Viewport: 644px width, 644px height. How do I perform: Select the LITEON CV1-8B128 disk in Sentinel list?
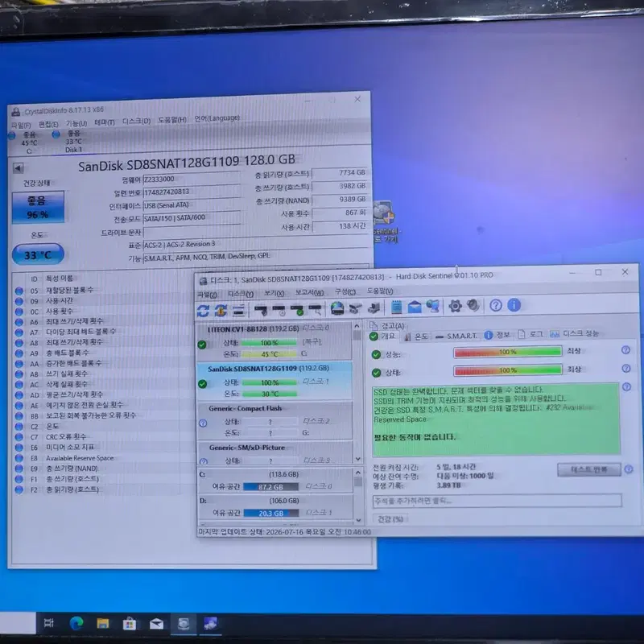click(274, 341)
